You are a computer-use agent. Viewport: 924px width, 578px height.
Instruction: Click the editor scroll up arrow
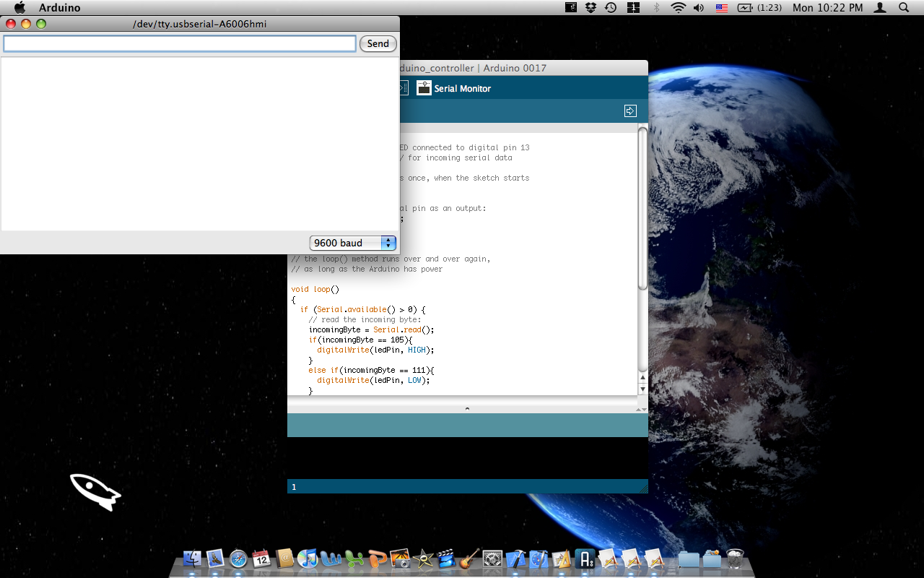point(643,378)
